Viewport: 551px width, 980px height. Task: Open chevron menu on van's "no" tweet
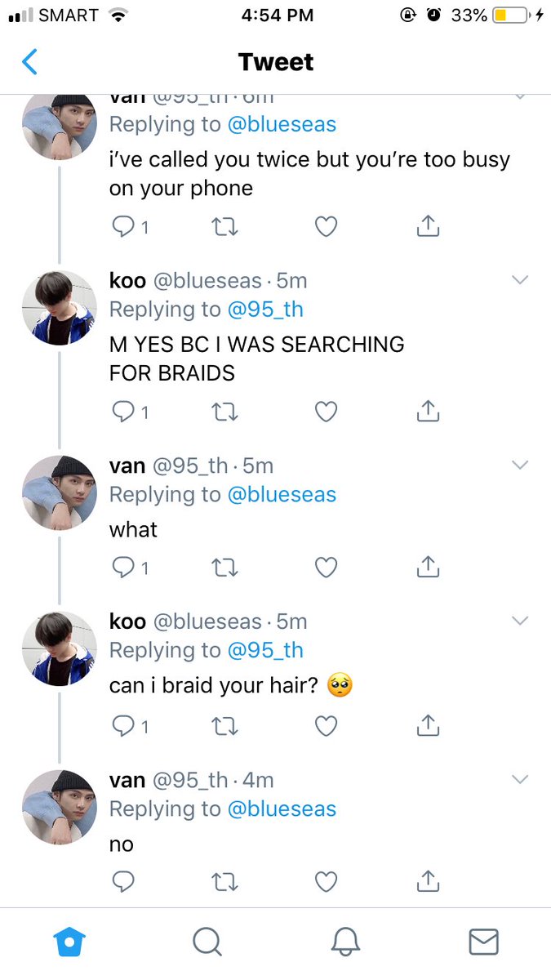520,779
